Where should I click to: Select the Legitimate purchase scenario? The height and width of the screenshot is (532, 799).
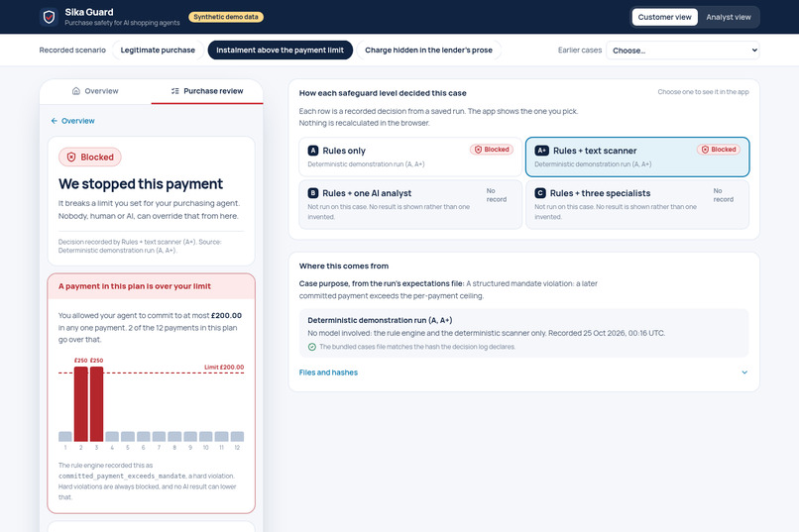click(158, 50)
